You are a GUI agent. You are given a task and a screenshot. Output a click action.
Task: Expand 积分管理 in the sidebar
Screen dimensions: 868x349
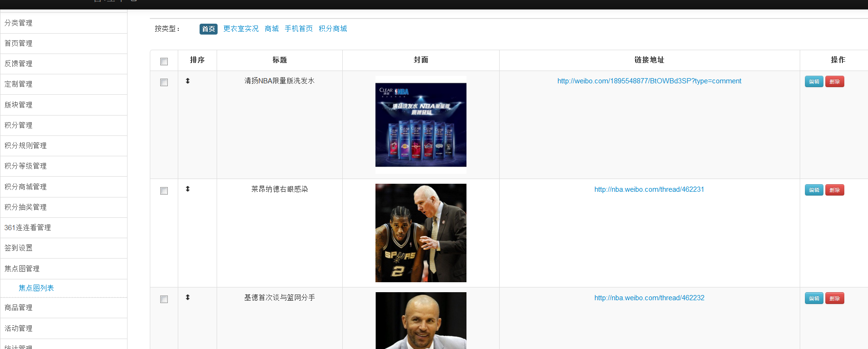click(x=64, y=125)
